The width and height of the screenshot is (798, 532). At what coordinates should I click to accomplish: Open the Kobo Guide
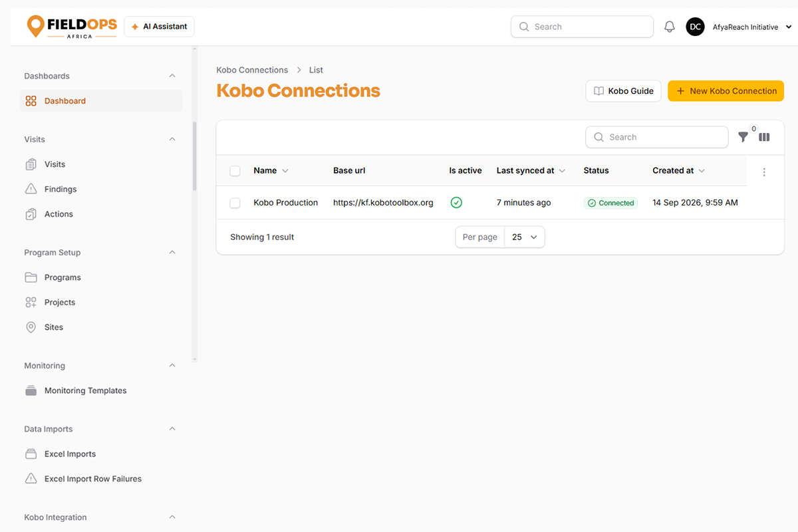point(623,91)
